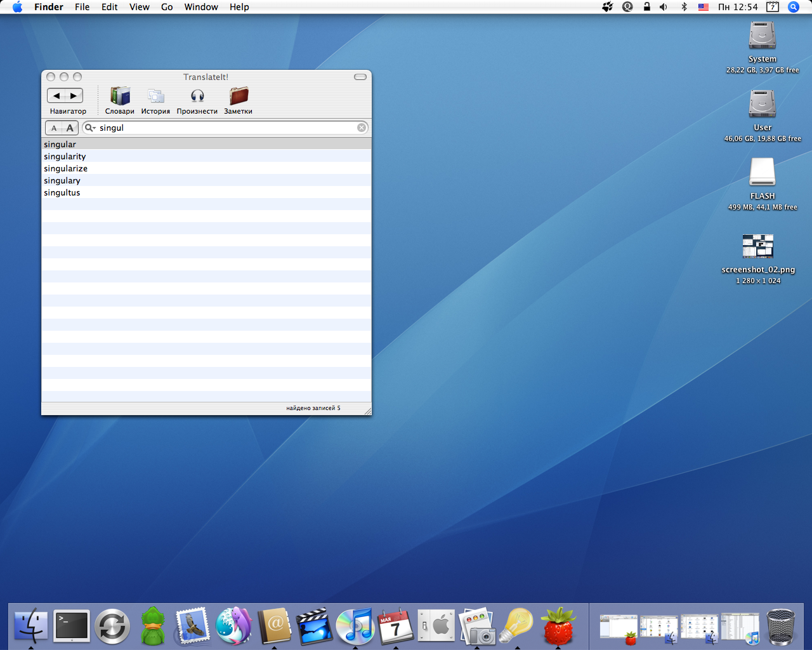Select the FLASH drive on desktop

pos(762,172)
